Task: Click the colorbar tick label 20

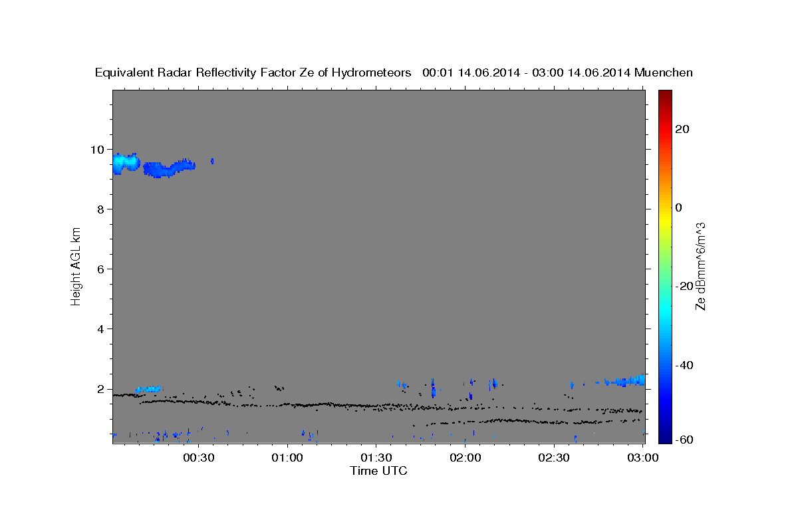Action: click(x=682, y=129)
